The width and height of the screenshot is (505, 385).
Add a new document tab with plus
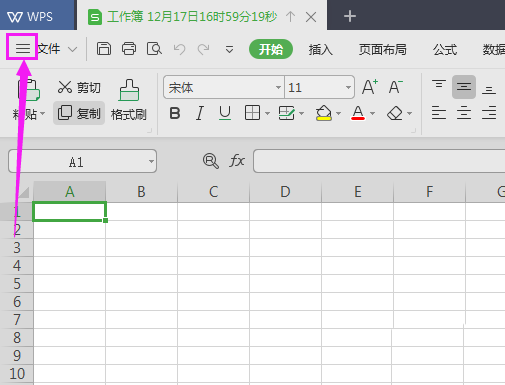click(x=350, y=16)
